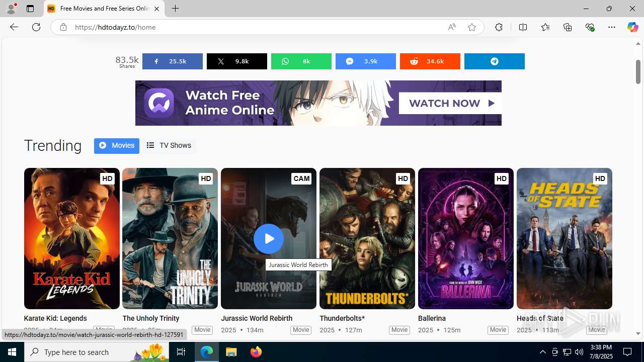Viewport: 644px width, 362px height.
Task: Open The Unholy Trinity poster
Action: (x=170, y=238)
